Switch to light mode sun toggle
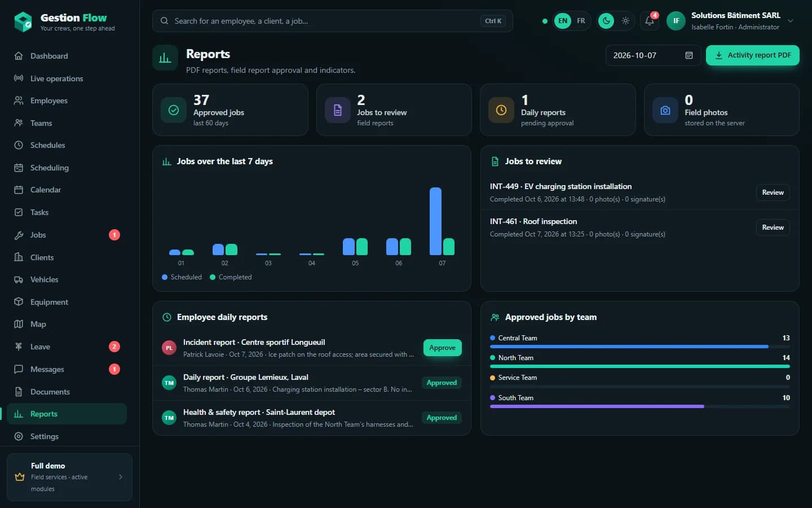812x508 pixels. pyautogui.click(x=625, y=21)
